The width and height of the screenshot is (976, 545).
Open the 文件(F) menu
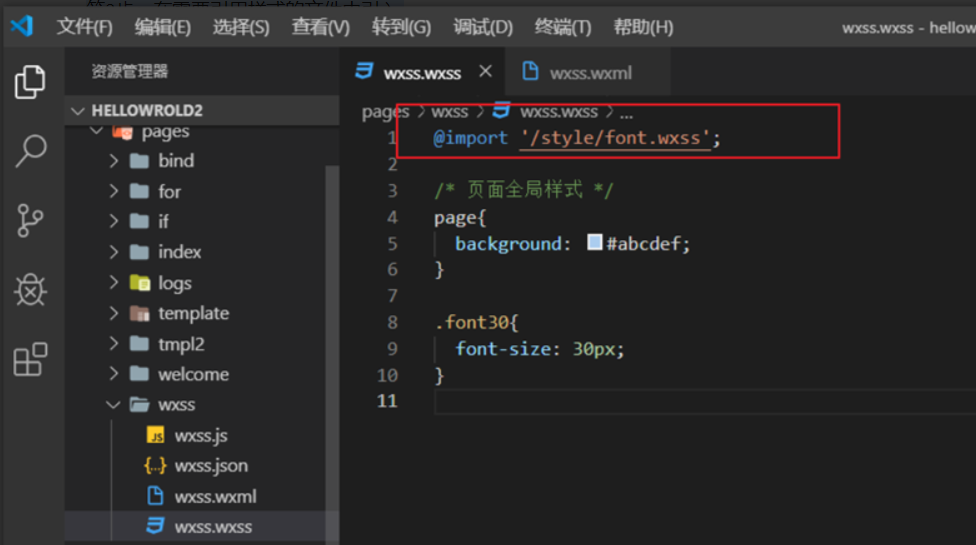click(85, 27)
